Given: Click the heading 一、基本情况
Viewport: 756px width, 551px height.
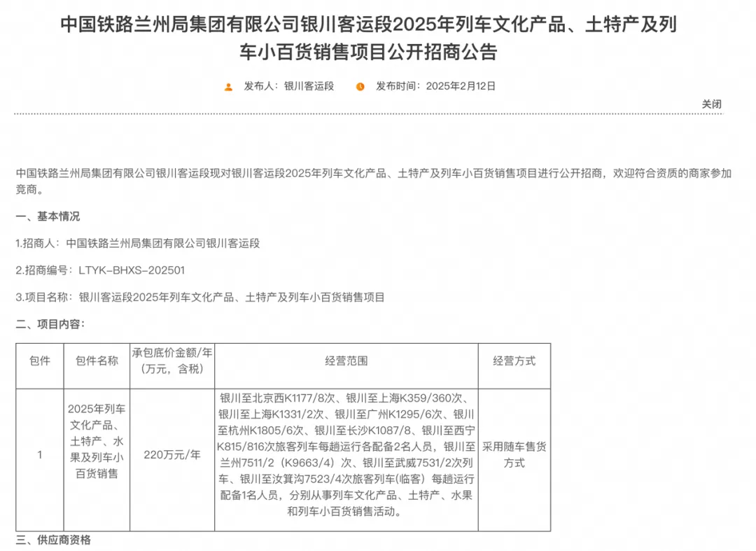Looking at the screenshot, I should tap(48, 216).
